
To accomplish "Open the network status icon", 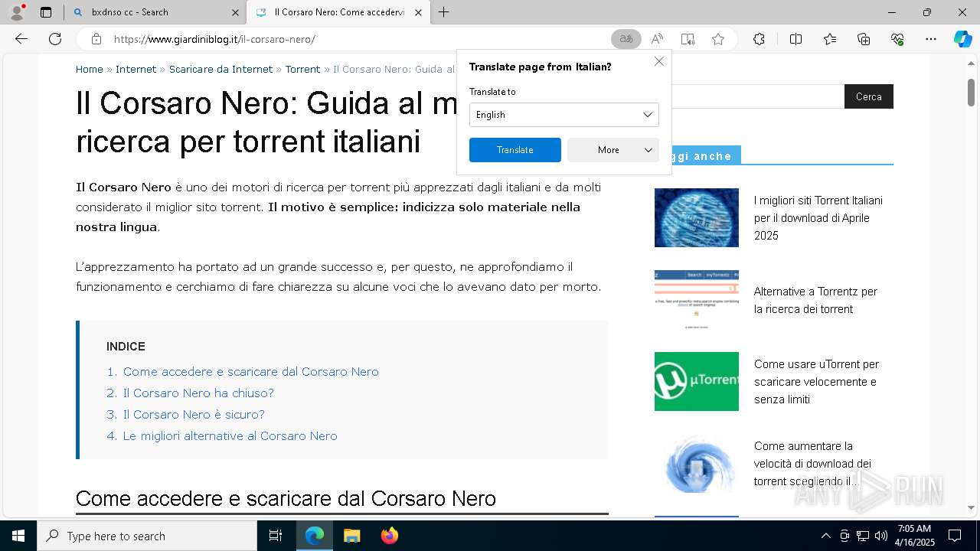I will click(863, 536).
